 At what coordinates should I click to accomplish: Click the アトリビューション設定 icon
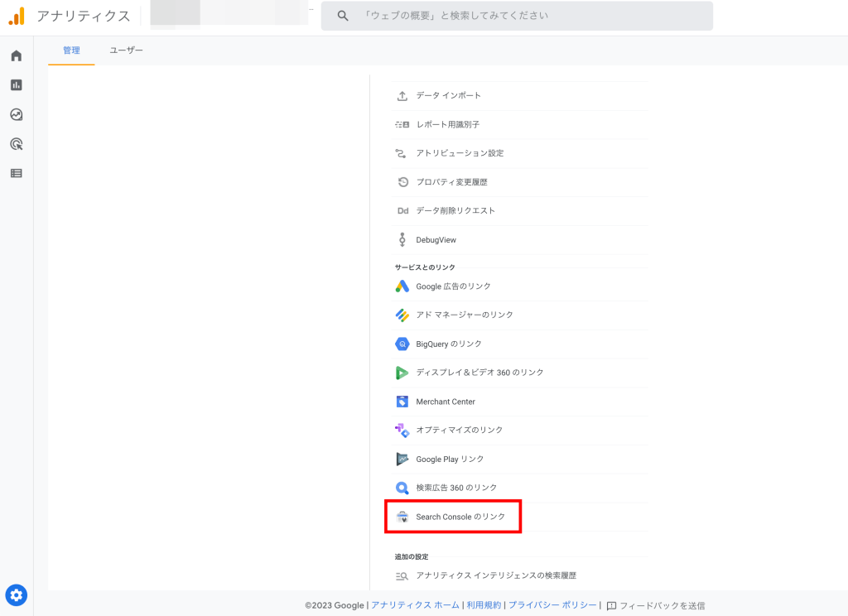pos(401,154)
